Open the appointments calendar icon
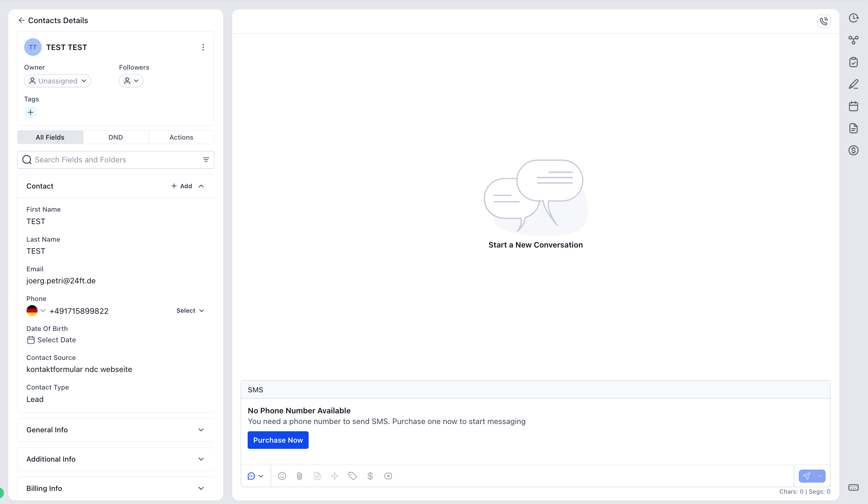The image size is (868, 504). tap(853, 106)
